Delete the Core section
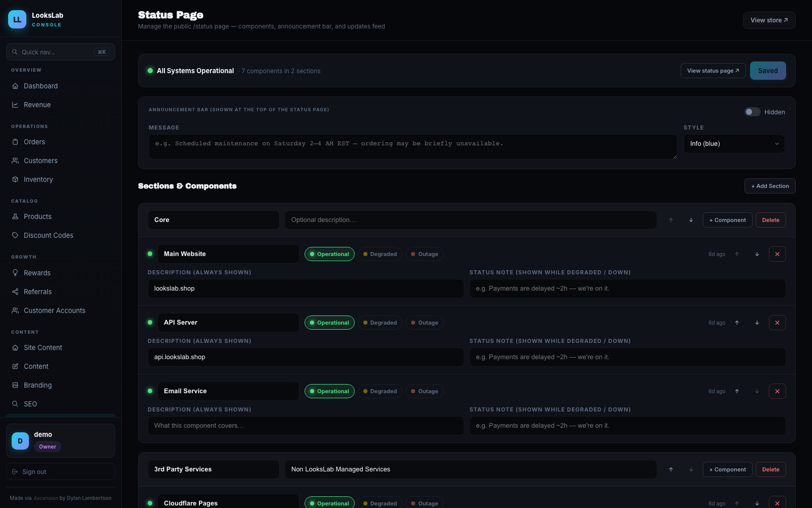Screen dimensions: 812x508 point(770,220)
